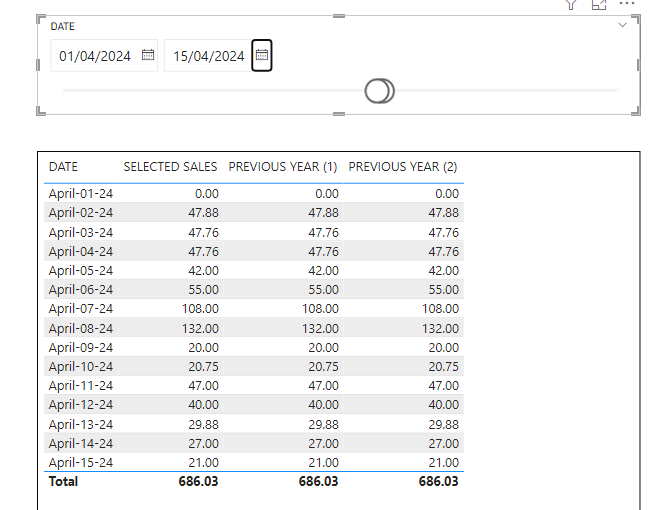672x510 pixels.
Task: Select the April-12-24 row date
Action: (81, 405)
